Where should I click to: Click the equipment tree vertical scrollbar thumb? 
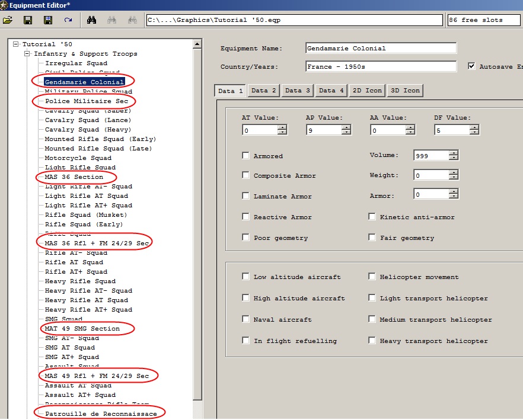coord(197,225)
